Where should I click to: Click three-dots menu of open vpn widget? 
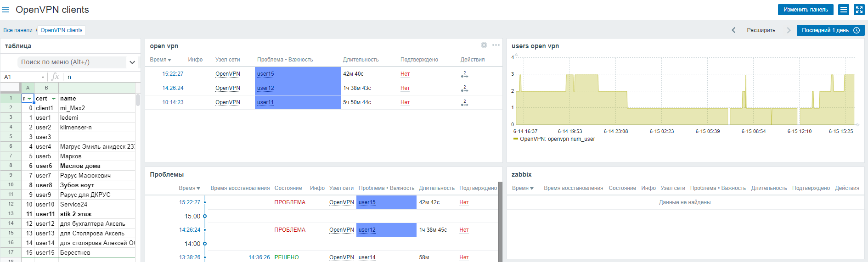tap(496, 45)
